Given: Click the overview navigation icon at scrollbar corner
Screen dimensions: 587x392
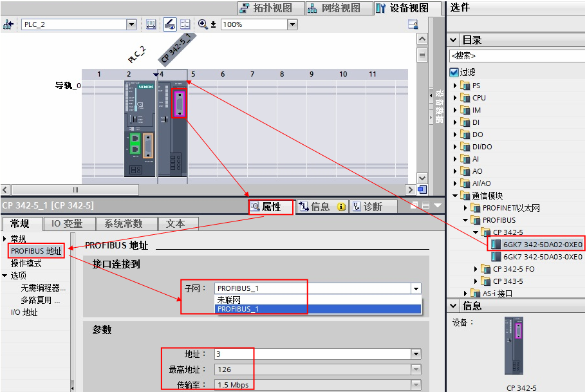Looking at the screenshot, I should [422, 190].
